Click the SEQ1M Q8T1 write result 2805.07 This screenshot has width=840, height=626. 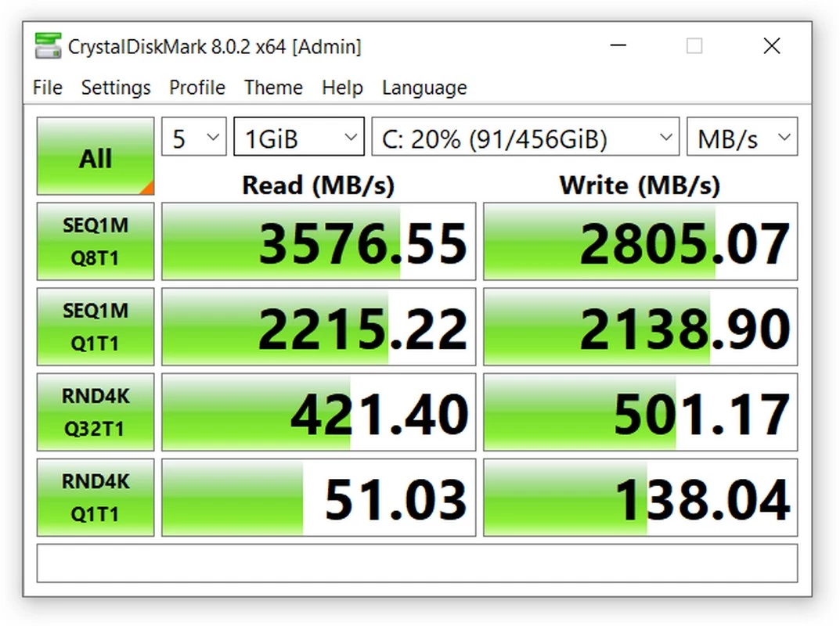pyautogui.click(x=640, y=242)
